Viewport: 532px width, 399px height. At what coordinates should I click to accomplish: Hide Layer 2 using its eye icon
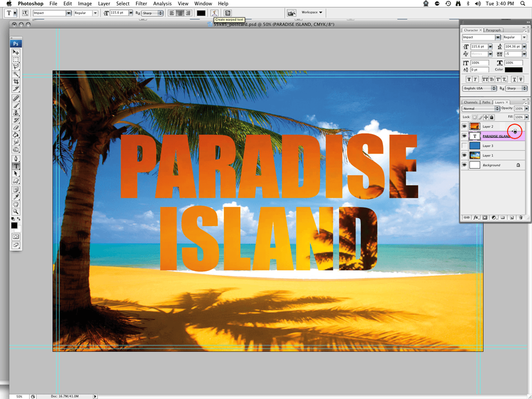pyautogui.click(x=464, y=126)
